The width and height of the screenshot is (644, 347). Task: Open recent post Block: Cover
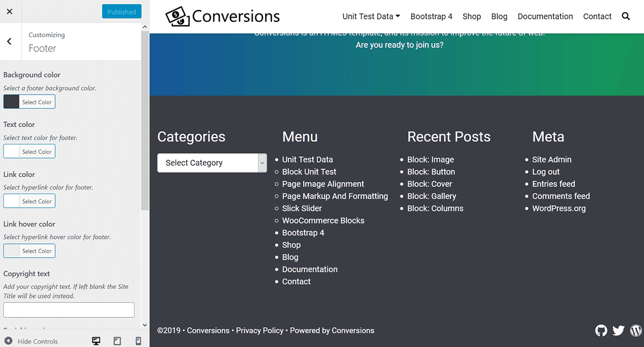point(430,184)
